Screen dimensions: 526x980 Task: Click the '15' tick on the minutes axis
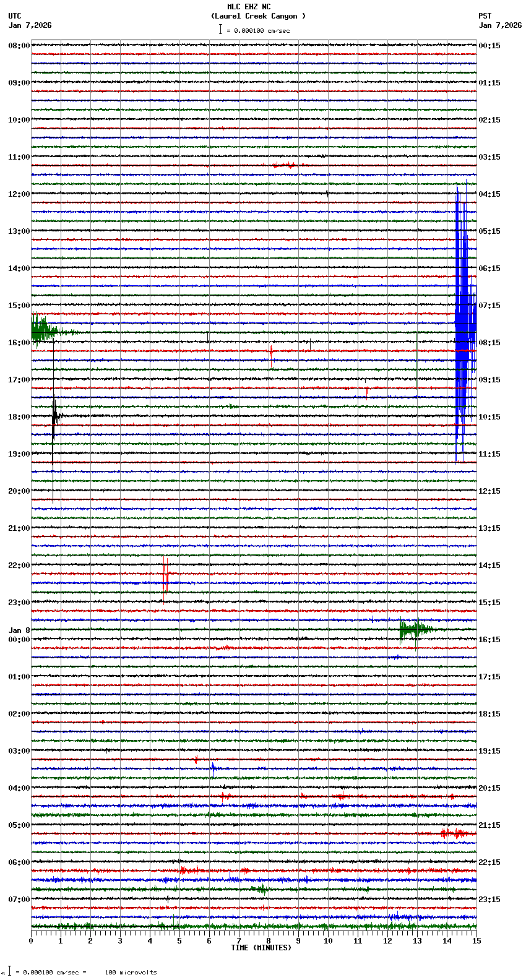pos(476,941)
